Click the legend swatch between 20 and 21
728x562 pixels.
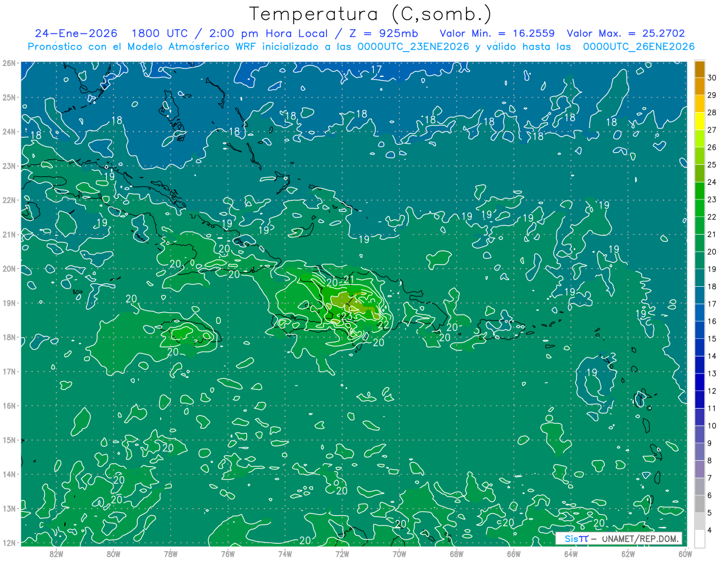coord(699,243)
